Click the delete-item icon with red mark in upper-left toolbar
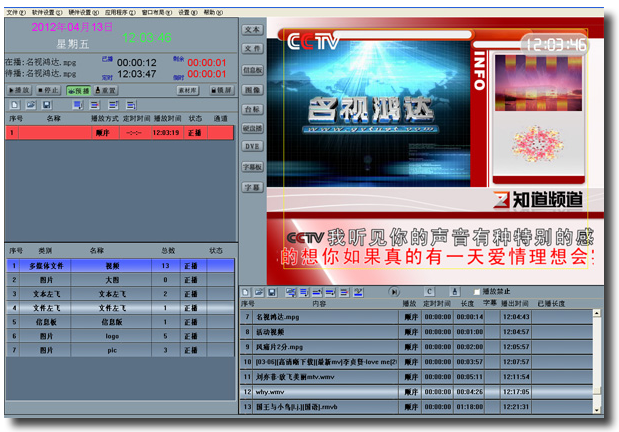619x432 pixels. (95, 105)
